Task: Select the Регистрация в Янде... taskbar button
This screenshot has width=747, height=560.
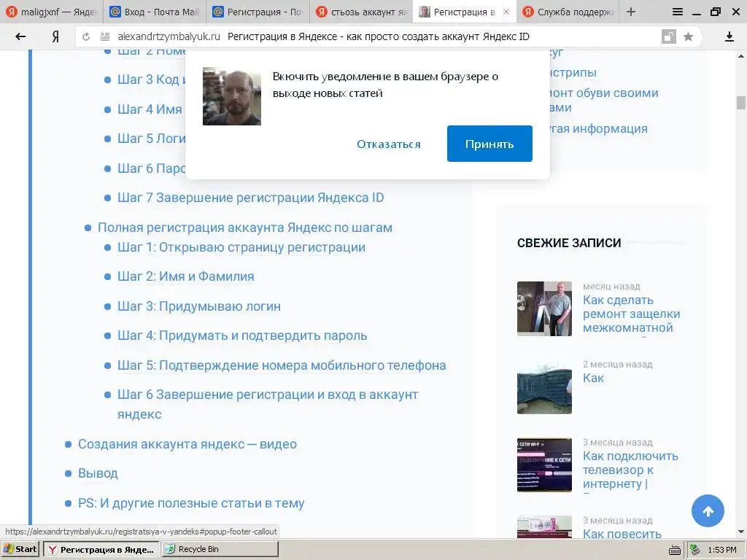Action: (101, 549)
